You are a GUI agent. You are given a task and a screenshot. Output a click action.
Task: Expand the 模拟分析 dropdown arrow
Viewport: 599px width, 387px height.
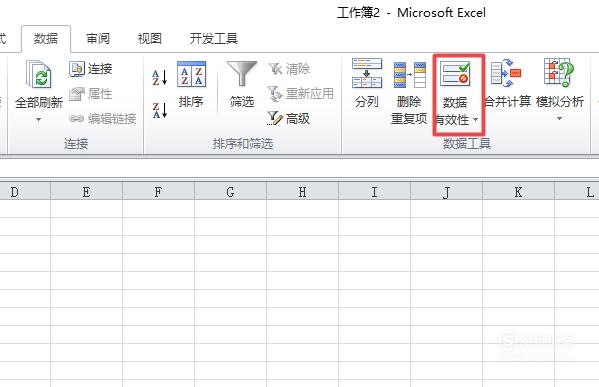(559, 119)
